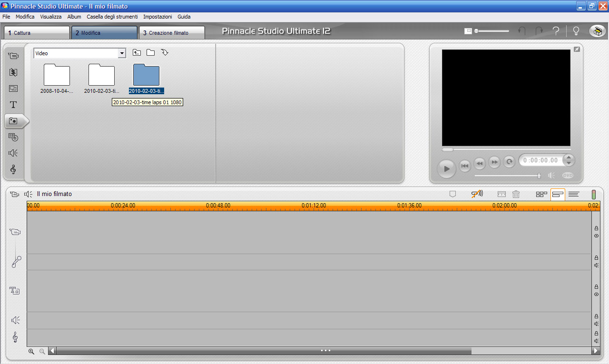609x364 pixels.
Task: Click the timeline ruler at 0:00:48.00
Action: coord(218,206)
